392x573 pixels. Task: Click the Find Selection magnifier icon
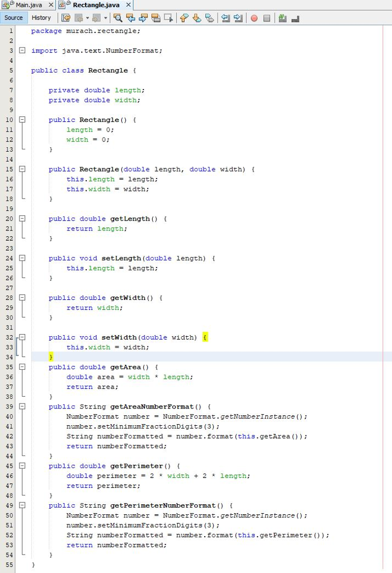pyautogui.click(x=117, y=17)
